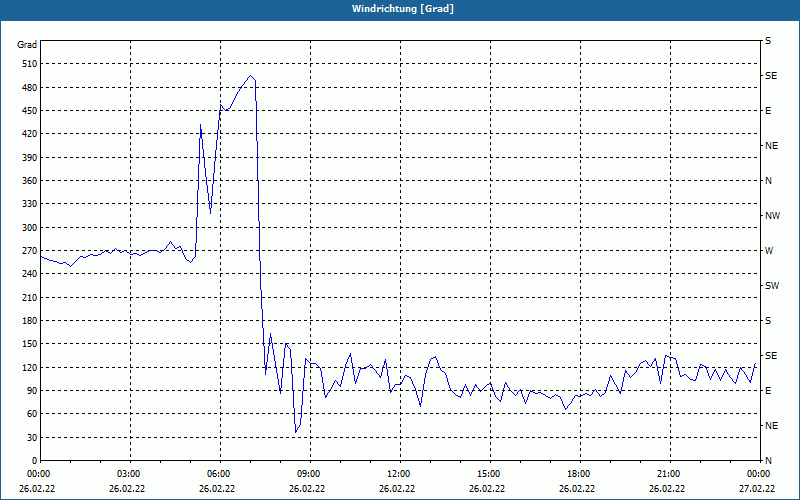Image resolution: width=800 pixels, height=500 pixels.
Task: Click the NE compass label near the 30 gridline
Action: (x=771, y=426)
